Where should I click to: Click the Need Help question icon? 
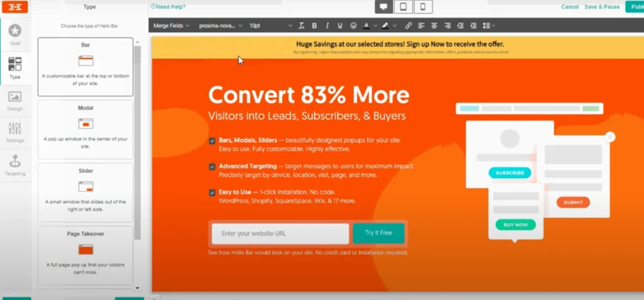[x=153, y=6]
